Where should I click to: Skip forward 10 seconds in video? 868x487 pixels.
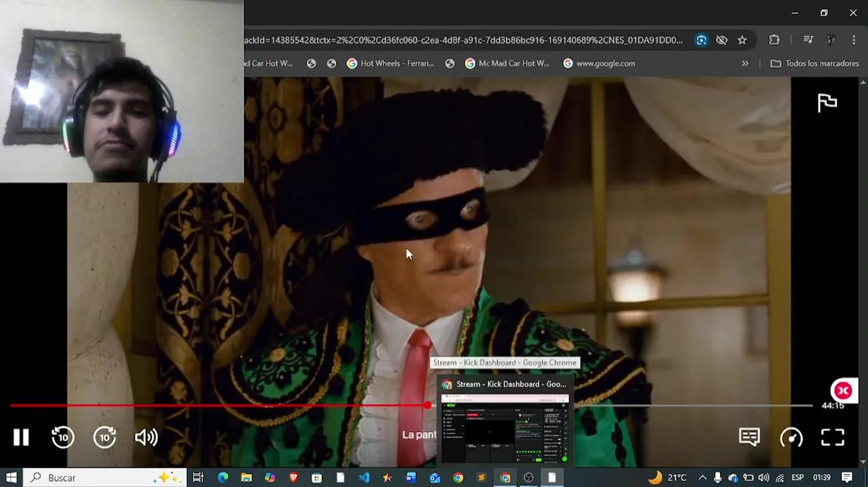click(x=105, y=438)
